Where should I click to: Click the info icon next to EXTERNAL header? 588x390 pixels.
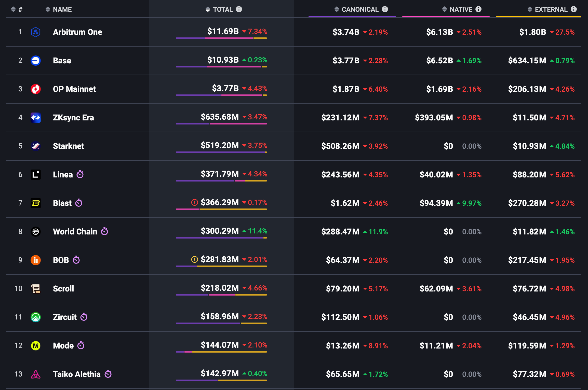pyautogui.click(x=574, y=9)
